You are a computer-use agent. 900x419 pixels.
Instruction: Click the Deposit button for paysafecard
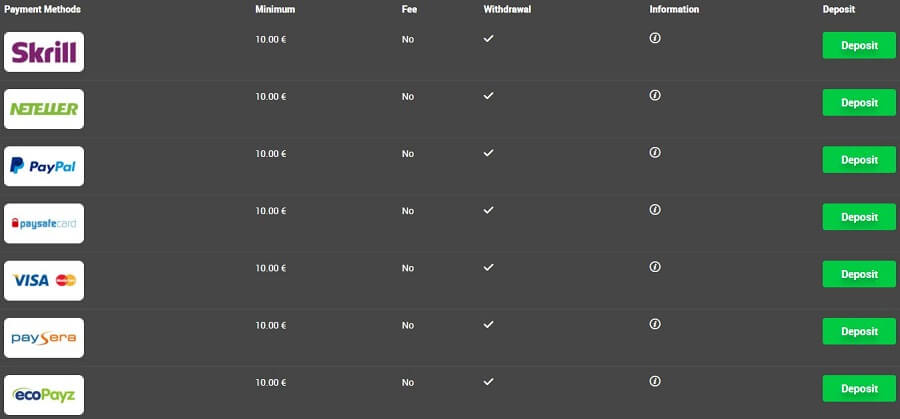point(859,217)
